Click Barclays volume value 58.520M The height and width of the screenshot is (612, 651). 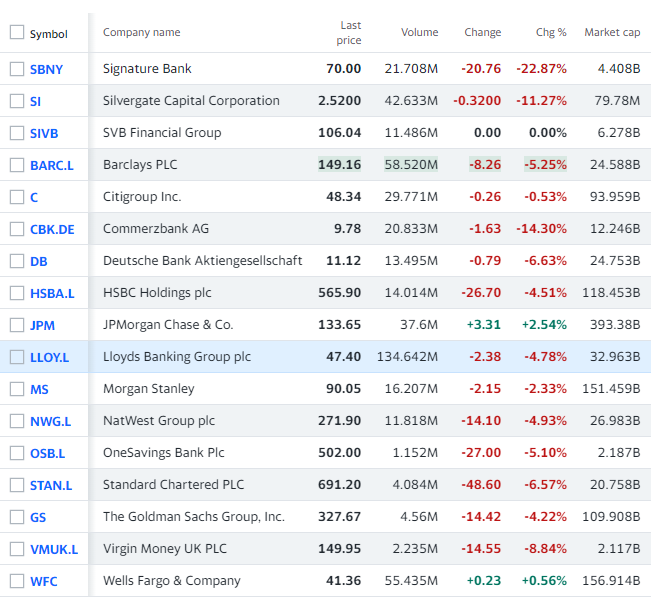411,164
